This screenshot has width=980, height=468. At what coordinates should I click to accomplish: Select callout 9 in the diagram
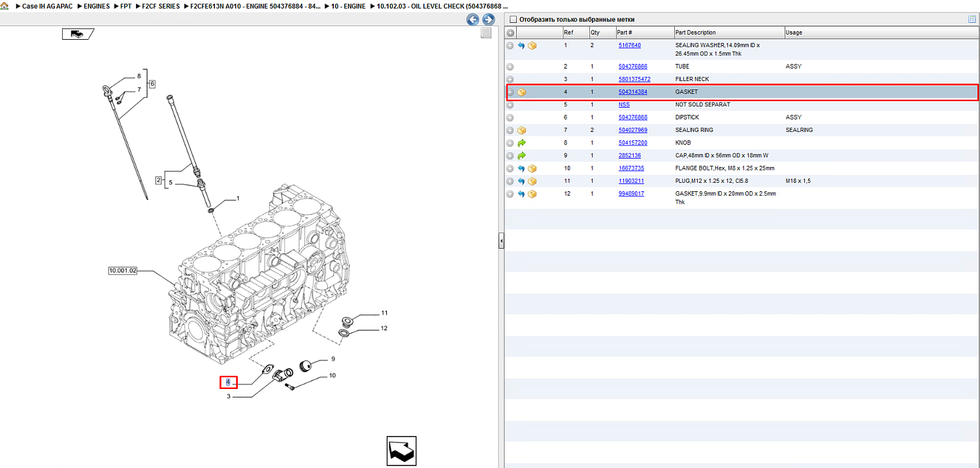coord(333,359)
